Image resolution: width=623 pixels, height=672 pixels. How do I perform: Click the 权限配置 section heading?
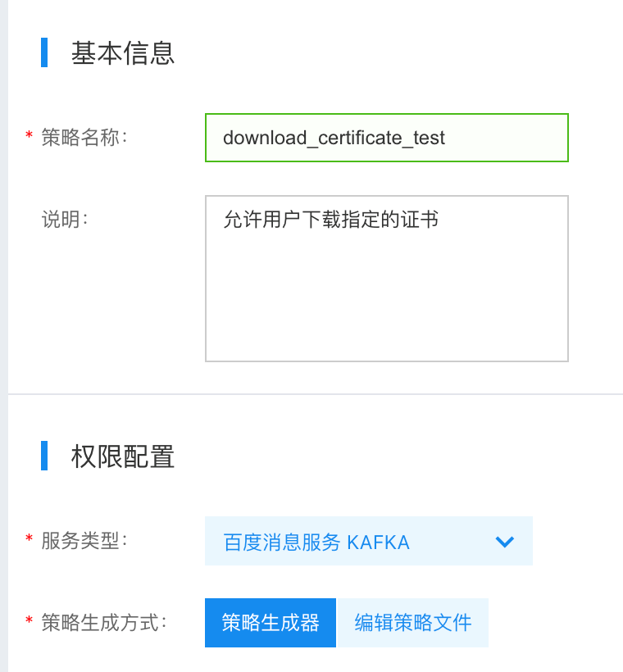123,456
